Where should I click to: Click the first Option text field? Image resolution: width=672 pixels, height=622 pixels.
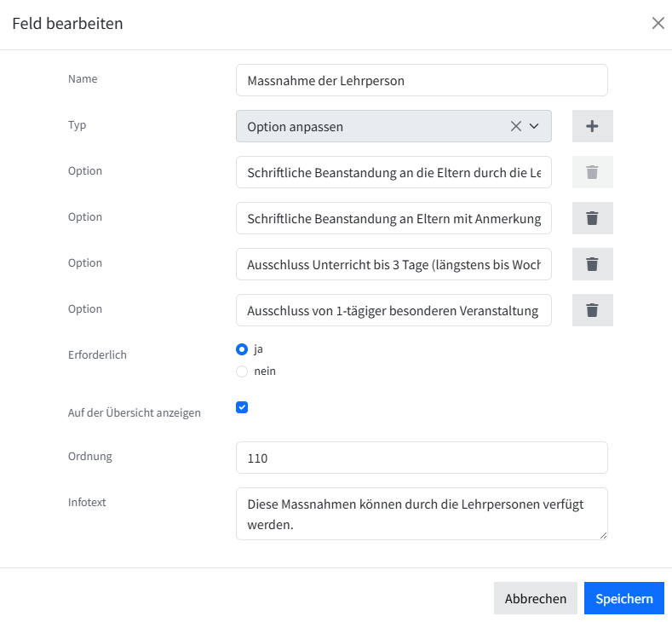pos(393,172)
